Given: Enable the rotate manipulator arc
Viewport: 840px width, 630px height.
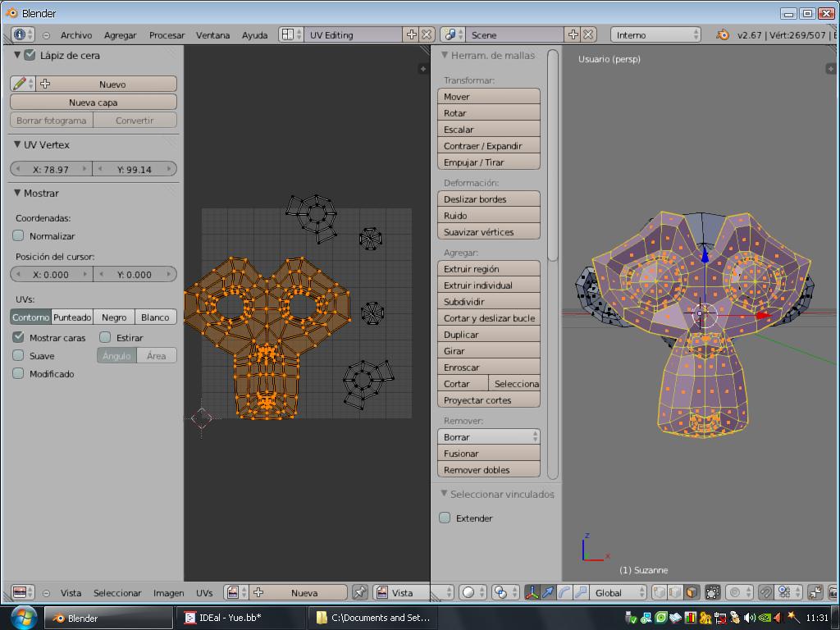Looking at the screenshot, I should tap(564, 592).
